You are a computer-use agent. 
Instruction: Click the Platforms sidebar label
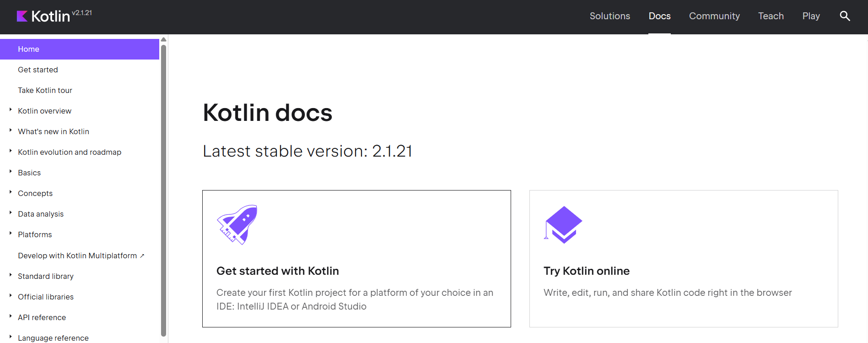click(35, 234)
